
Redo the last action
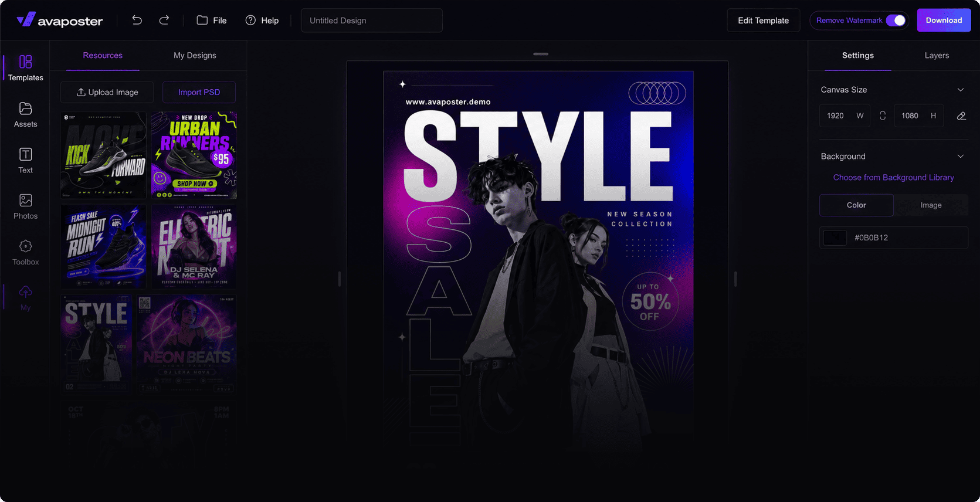point(164,21)
